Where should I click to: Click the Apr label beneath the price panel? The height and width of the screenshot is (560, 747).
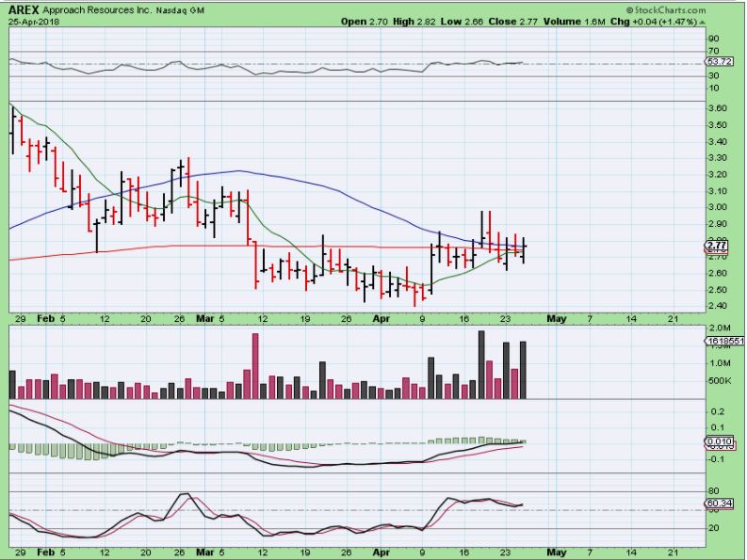coord(382,319)
